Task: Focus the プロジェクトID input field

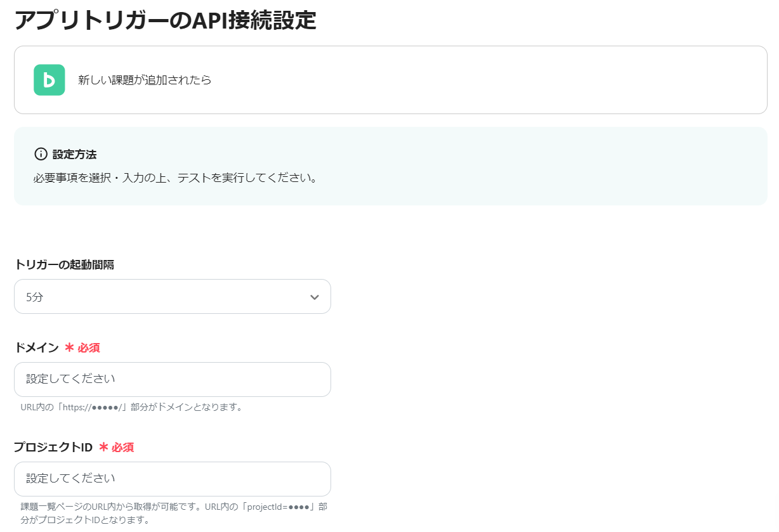Action: point(173,479)
